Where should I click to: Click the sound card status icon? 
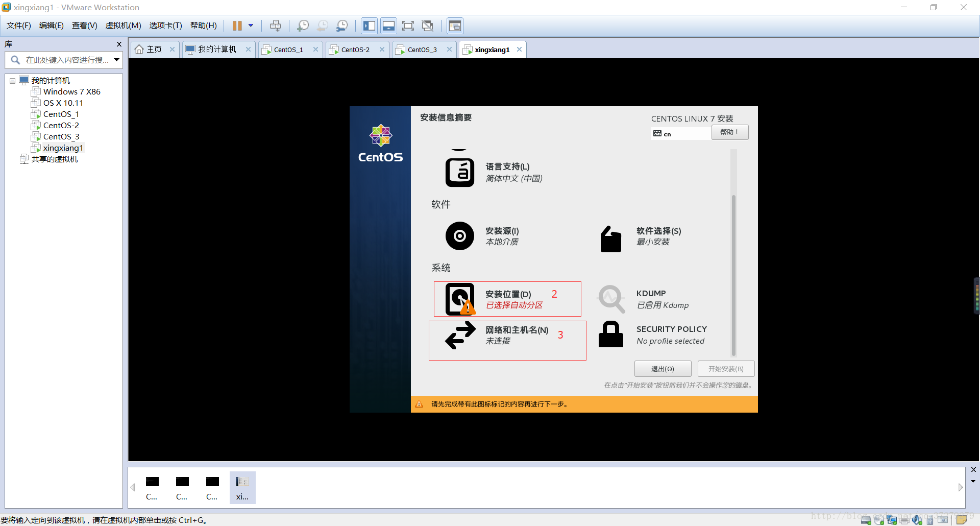click(917, 520)
